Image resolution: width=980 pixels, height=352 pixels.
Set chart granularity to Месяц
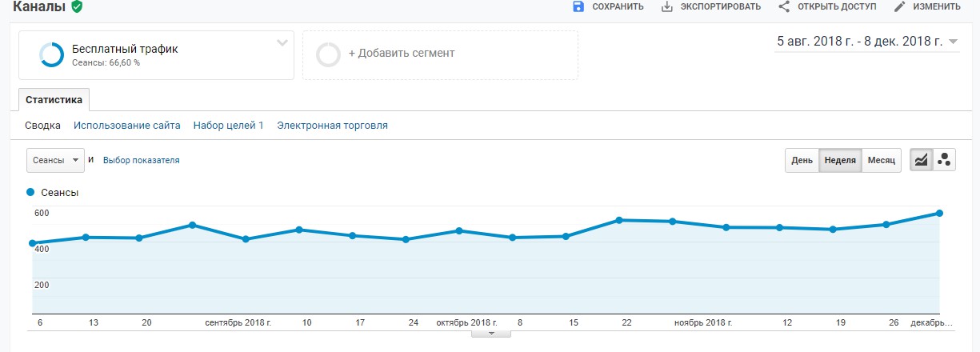click(x=882, y=160)
